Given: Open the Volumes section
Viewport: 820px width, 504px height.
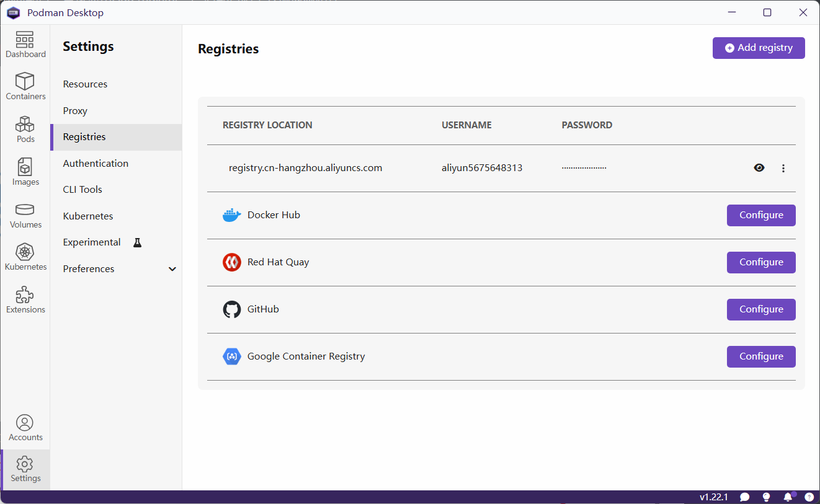Looking at the screenshot, I should (x=25, y=215).
